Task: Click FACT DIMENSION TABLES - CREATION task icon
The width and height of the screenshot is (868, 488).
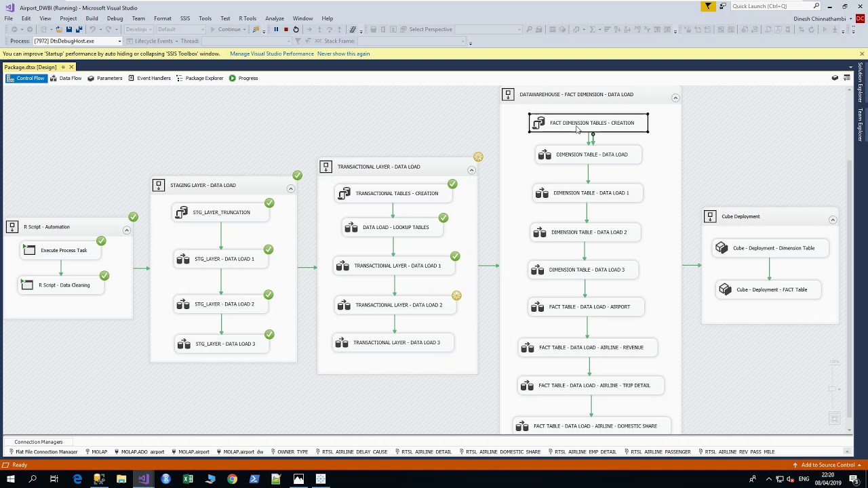Action: point(538,123)
